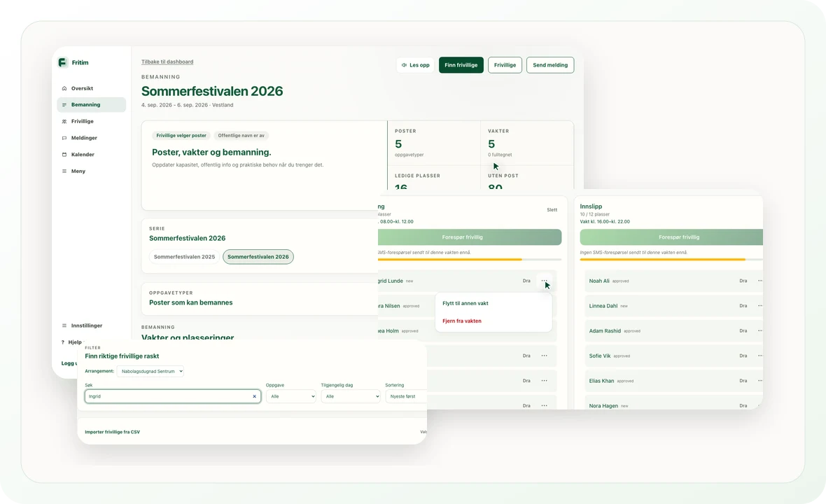Follow the Tilbake til dashboard link
The height and width of the screenshot is (504, 826).
tap(167, 62)
